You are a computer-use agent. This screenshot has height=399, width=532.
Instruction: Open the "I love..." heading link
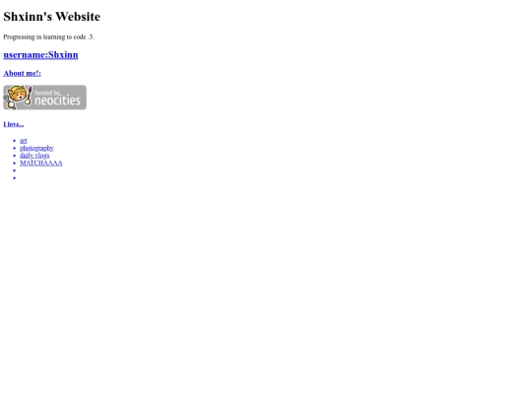point(14,124)
